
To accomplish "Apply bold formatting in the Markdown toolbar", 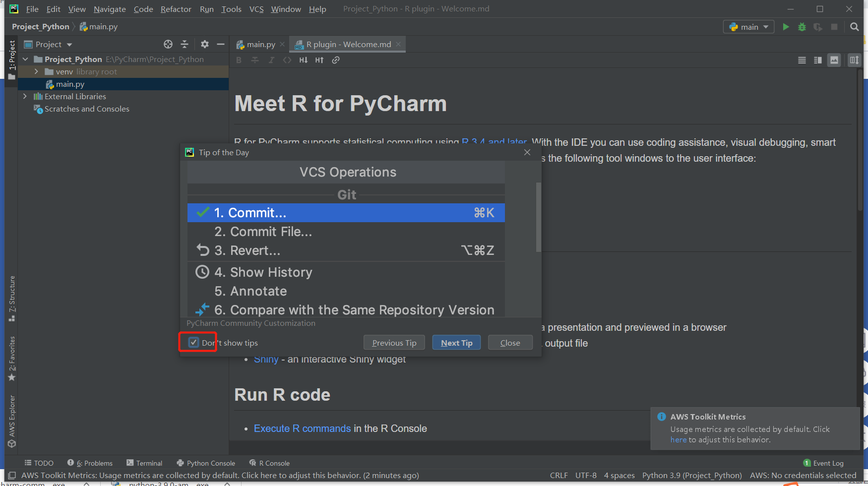I will pyautogui.click(x=239, y=60).
